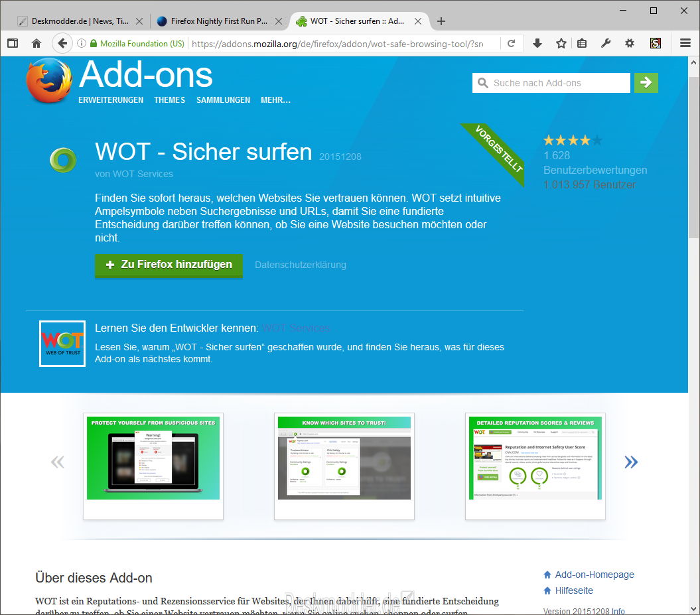This screenshot has height=615, width=700.
Task: Close the Firefox Nightly First Run tab
Action: [x=279, y=21]
